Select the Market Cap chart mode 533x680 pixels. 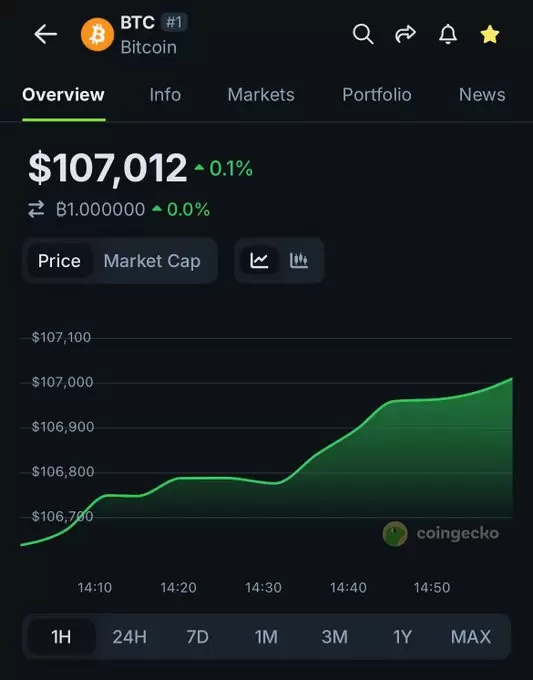click(152, 261)
